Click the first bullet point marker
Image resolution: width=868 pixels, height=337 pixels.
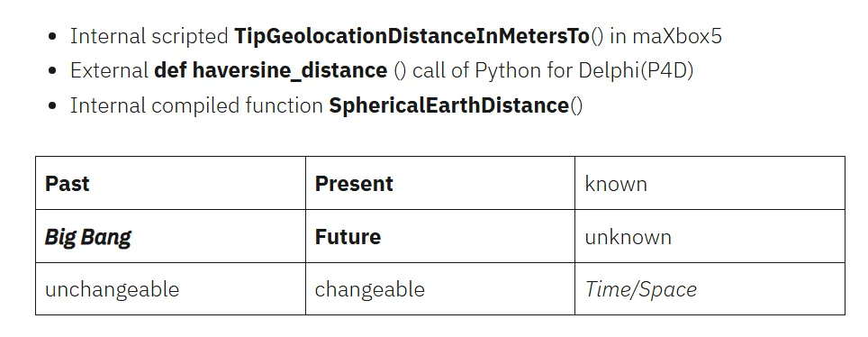click(x=52, y=37)
